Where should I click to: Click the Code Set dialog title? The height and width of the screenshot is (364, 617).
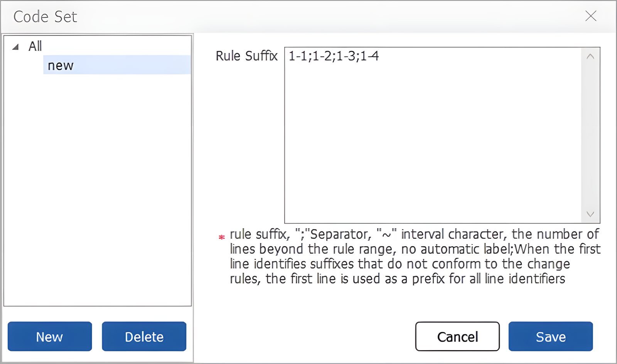coord(45,17)
